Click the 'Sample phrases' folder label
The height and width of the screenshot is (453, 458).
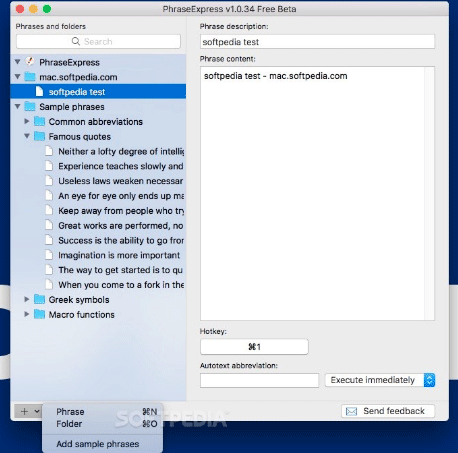[72, 107]
